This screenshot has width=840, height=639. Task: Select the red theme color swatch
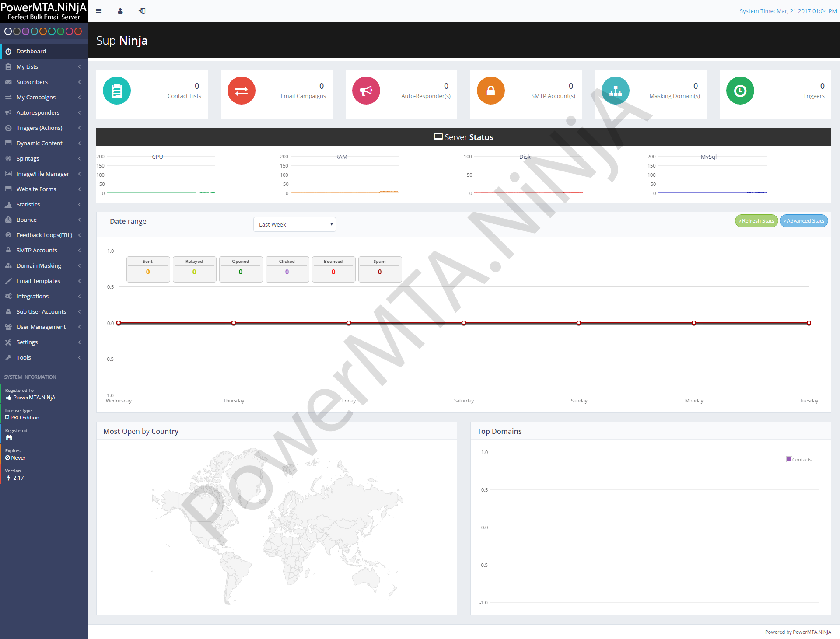click(x=78, y=31)
